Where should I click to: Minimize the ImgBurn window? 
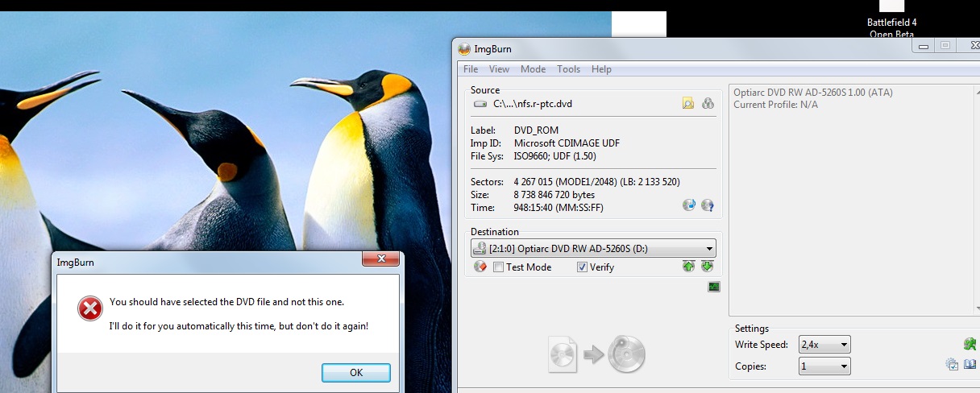923,46
